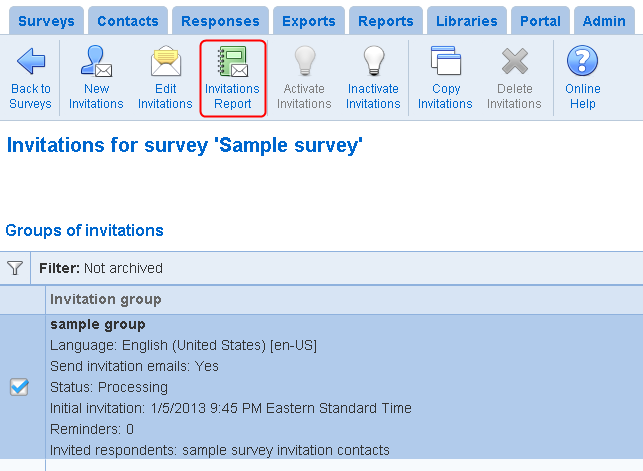Click the Activate Invitations lightbulb
643x471 pixels.
[305, 61]
